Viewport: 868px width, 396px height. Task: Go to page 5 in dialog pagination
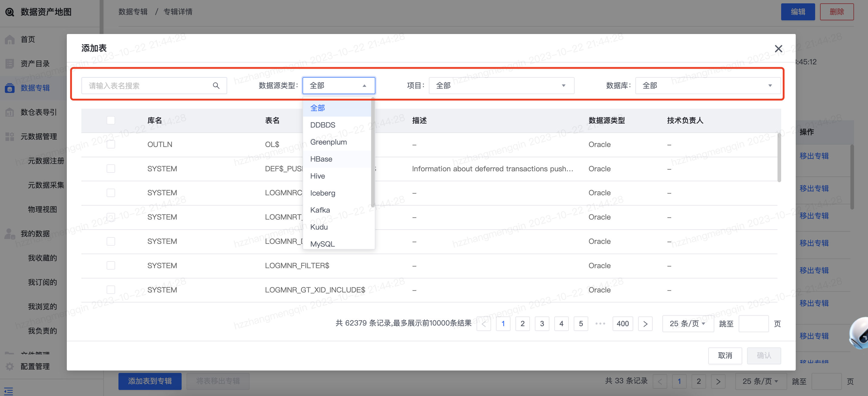tap(581, 324)
